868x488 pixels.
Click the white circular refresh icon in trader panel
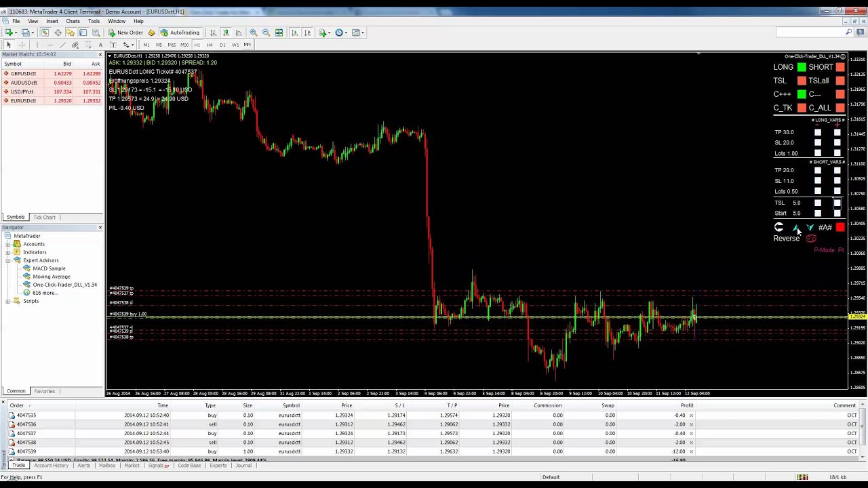coord(778,228)
